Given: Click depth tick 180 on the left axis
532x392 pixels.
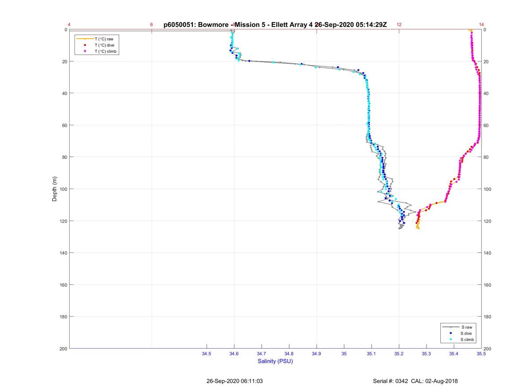Looking at the screenshot, I should tap(63, 317).
